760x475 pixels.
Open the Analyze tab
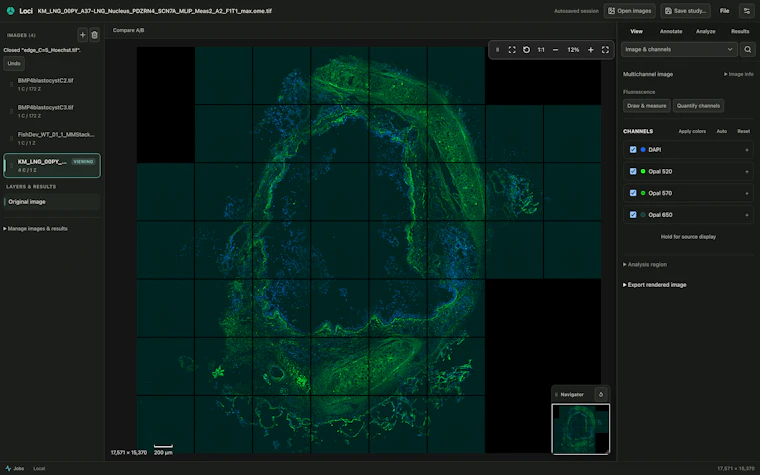[705, 31]
